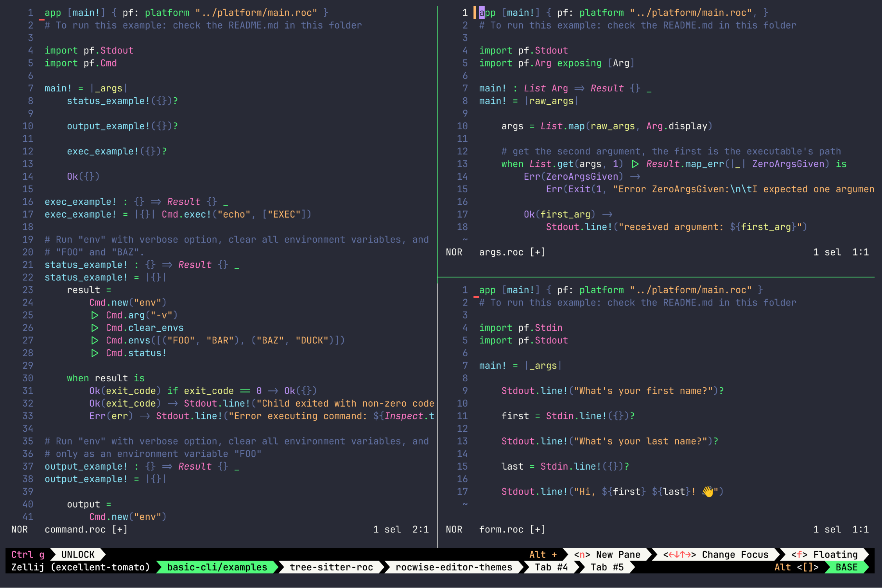Click 'import pf.Cmd' in command.roc
Viewport: 882px width, 588px height.
(81, 63)
